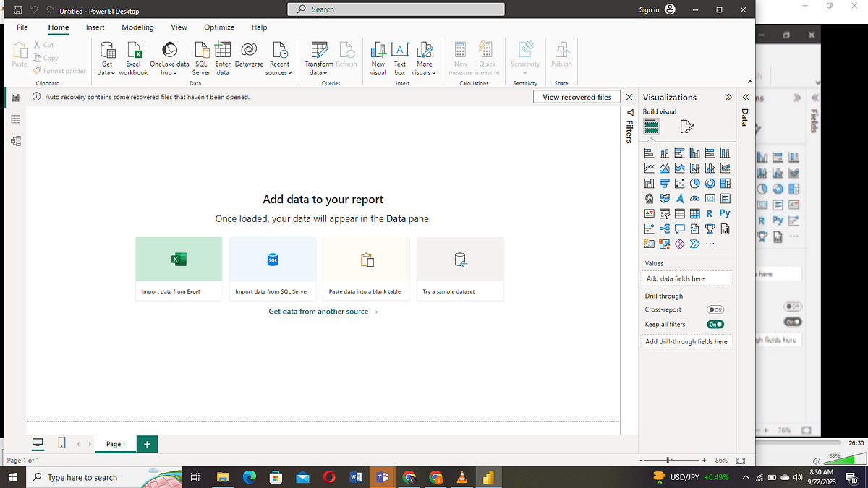Click View recovered files
868x488 pixels.
[x=576, y=96]
